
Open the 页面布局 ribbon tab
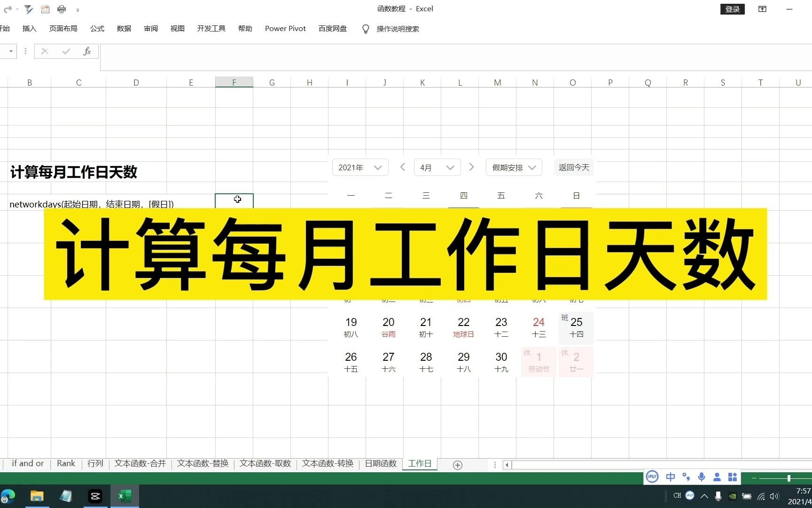point(63,29)
